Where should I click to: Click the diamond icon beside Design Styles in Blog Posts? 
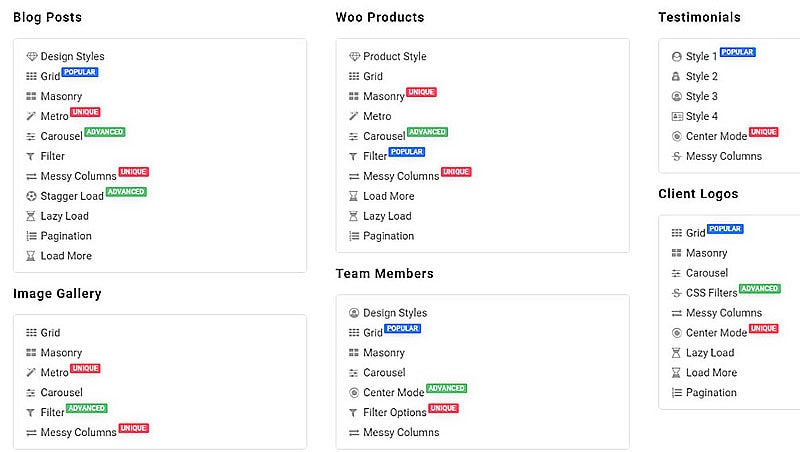pos(31,57)
